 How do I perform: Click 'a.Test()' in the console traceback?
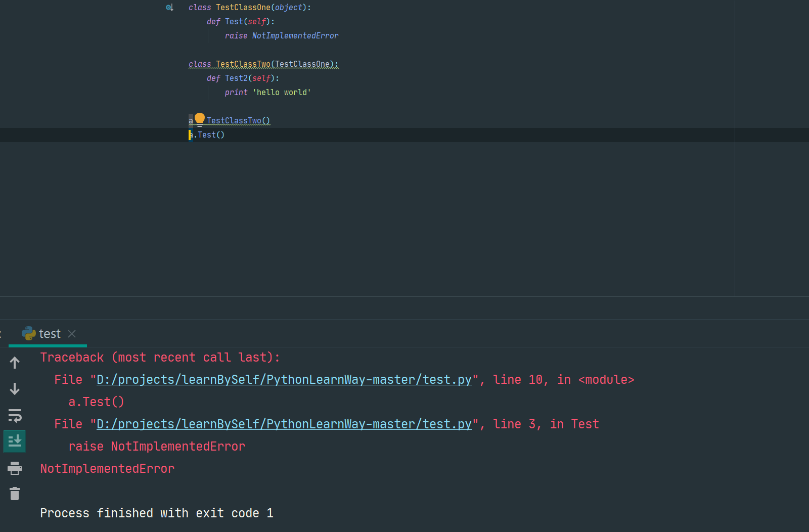click(x=97, y=402)
